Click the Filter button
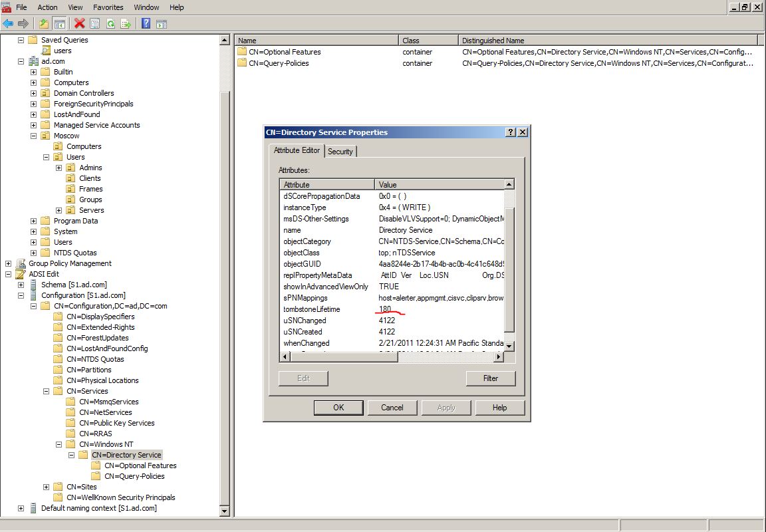766x532 pixels. click(491, 378)
